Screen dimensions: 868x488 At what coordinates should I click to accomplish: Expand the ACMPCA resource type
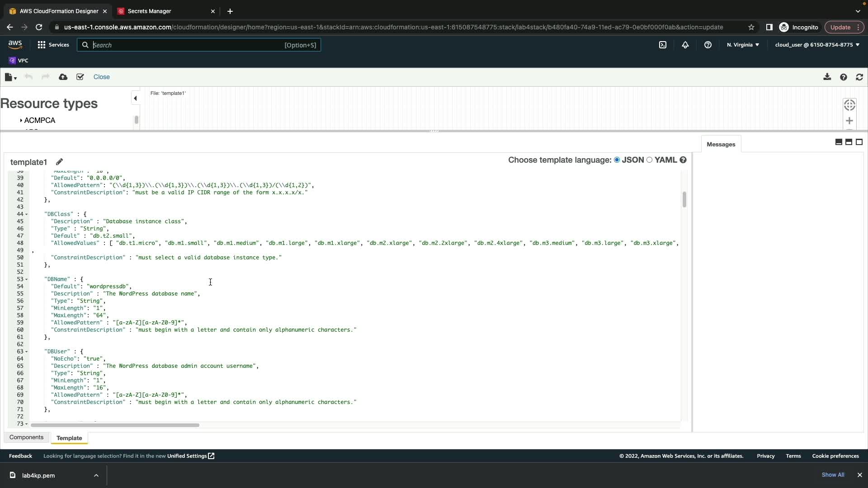pos(21,120)
